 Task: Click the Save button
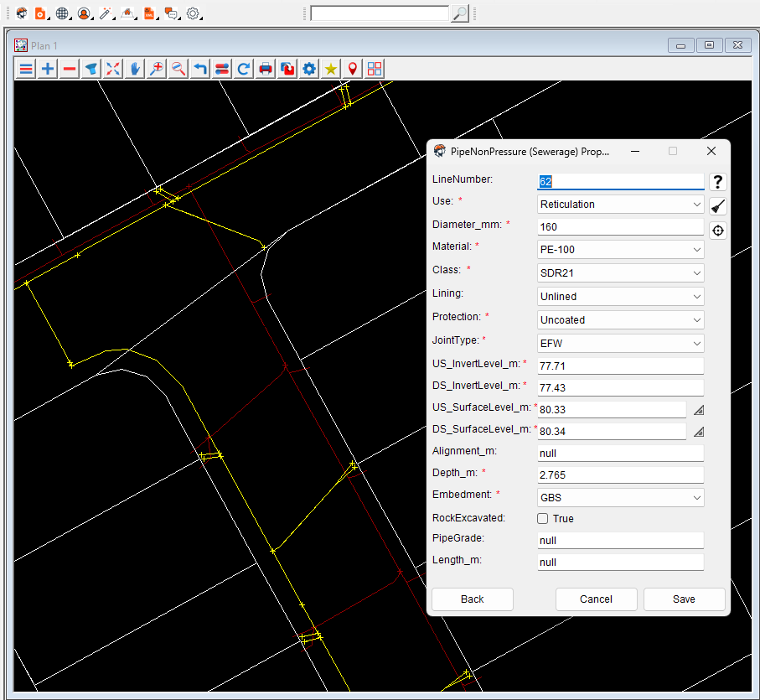(684, 599)
